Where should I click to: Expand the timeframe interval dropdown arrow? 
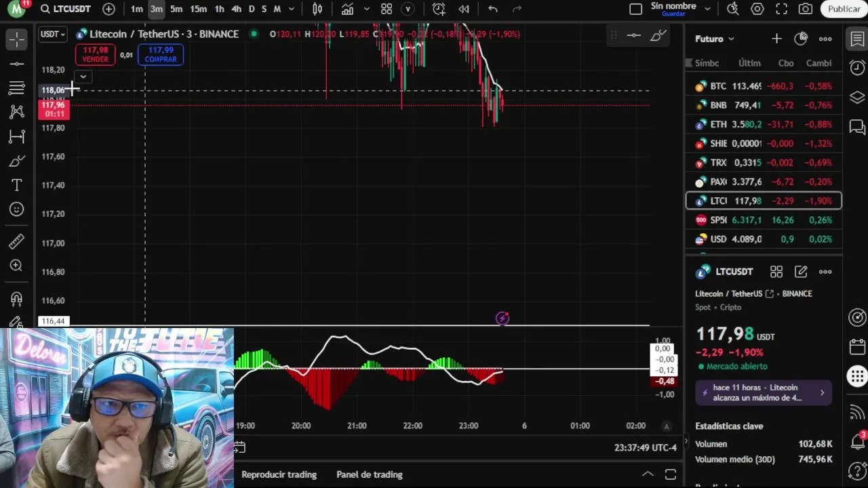coord(292,9)
